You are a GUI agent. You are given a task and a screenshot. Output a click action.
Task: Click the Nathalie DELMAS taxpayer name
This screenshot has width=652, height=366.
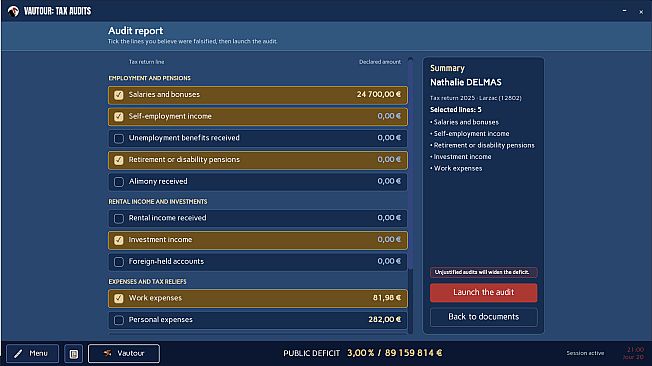click(x=466, y=82)
